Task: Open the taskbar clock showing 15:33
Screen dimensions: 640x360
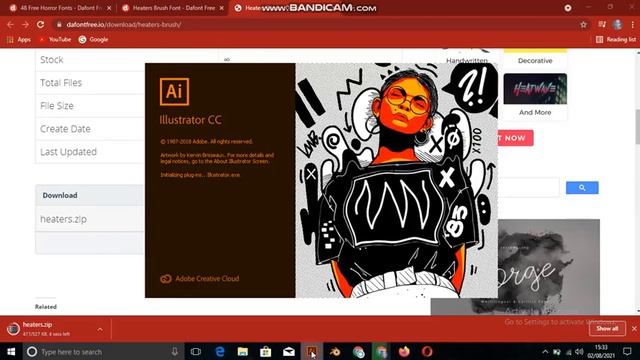Action: [601, 351]
